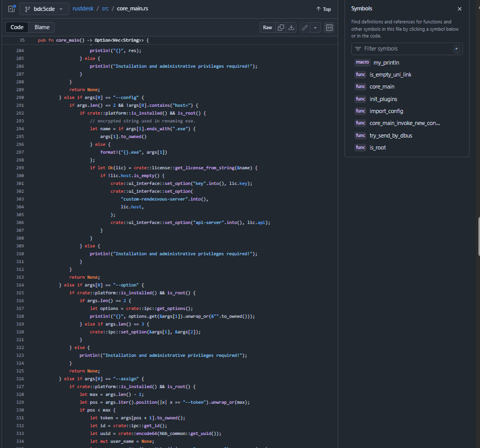Open the rustdesk repository breadcrumb link
This screenshot has height=448, width=480.
point(83,8)
